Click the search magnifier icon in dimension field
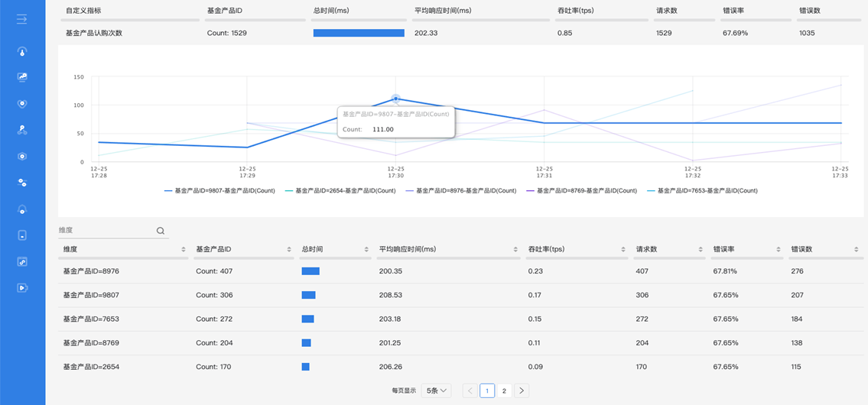Image resolution: width=868 pixels, height=405 pixels. pos(161,232)
